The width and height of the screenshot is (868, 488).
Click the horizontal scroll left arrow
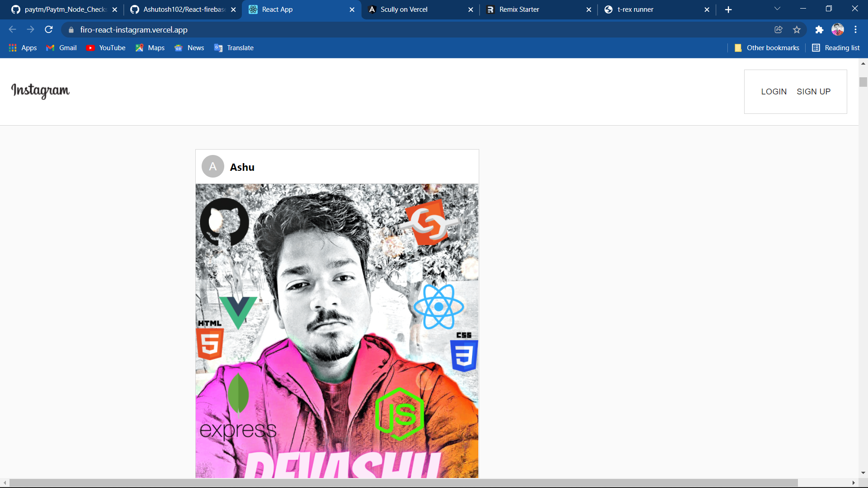(5, 483)
